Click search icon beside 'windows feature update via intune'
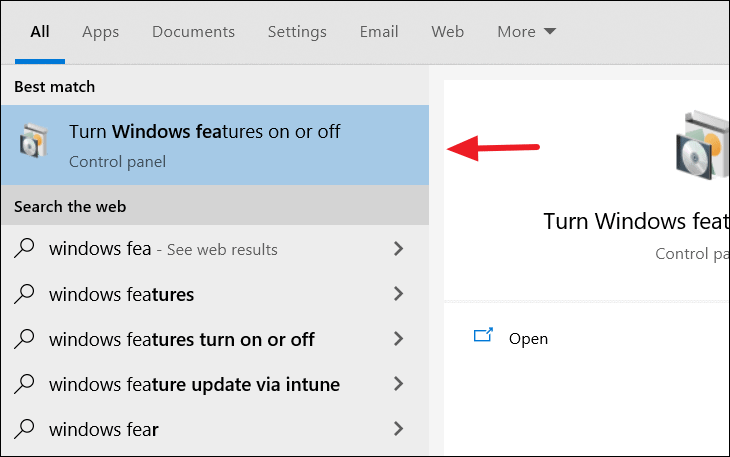 (24, 384)
